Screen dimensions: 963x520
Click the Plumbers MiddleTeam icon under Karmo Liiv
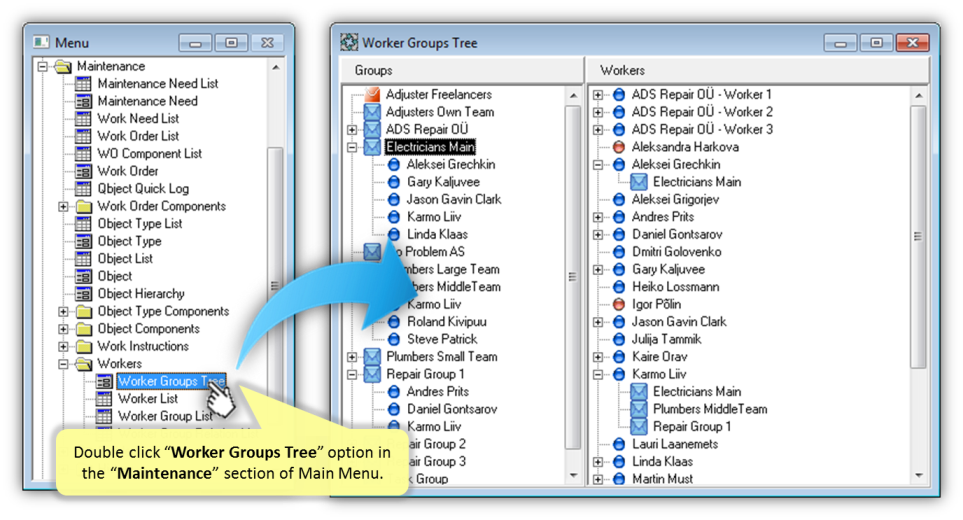tap(639, 409)
